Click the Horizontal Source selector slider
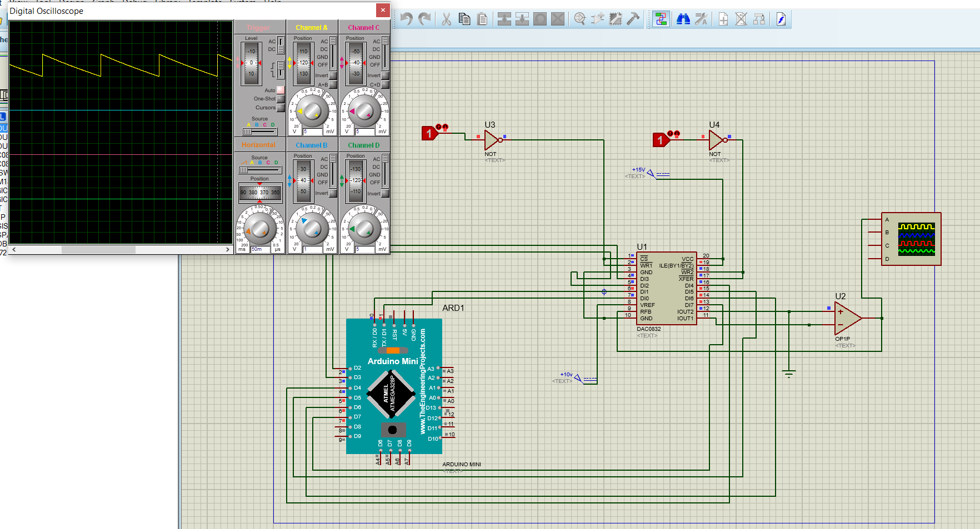The width and height of the screenshot is (980, 529). click(260, 170)
